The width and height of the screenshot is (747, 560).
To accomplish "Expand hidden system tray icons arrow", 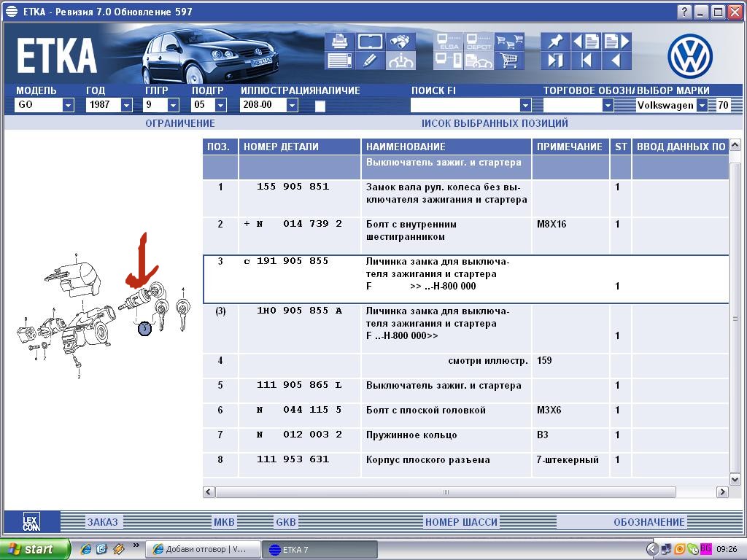I will click(651, 549).
